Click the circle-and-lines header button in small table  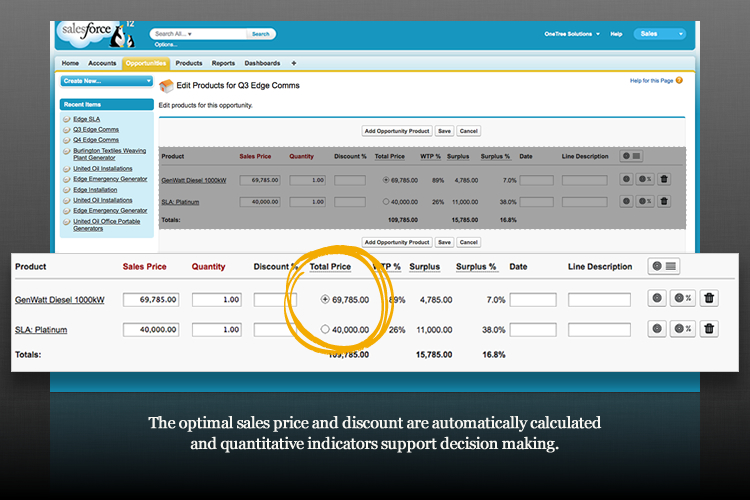pos(631,156)
